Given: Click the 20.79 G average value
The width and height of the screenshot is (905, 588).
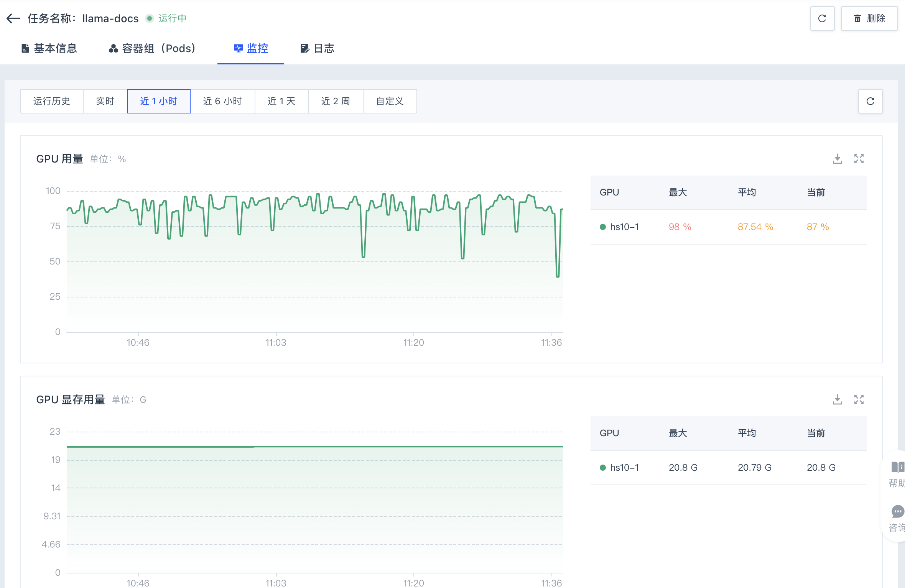Looking at the screenshot, I should 755,468.
